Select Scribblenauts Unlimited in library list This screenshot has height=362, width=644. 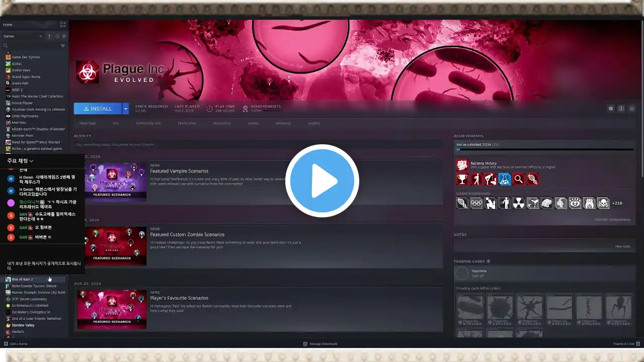pyautogui.click(x=30, y=306)
